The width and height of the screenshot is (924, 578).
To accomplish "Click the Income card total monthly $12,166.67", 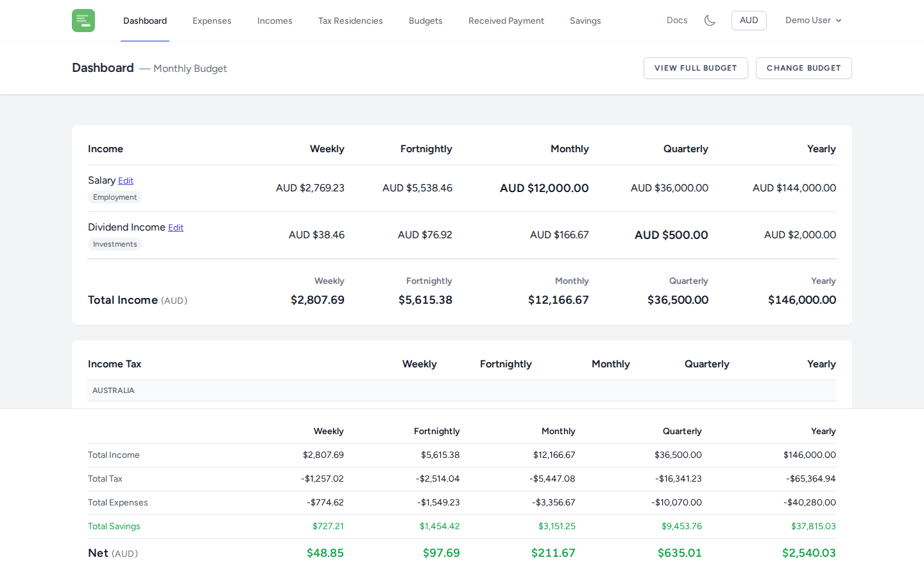I will (x=558, y=300).
